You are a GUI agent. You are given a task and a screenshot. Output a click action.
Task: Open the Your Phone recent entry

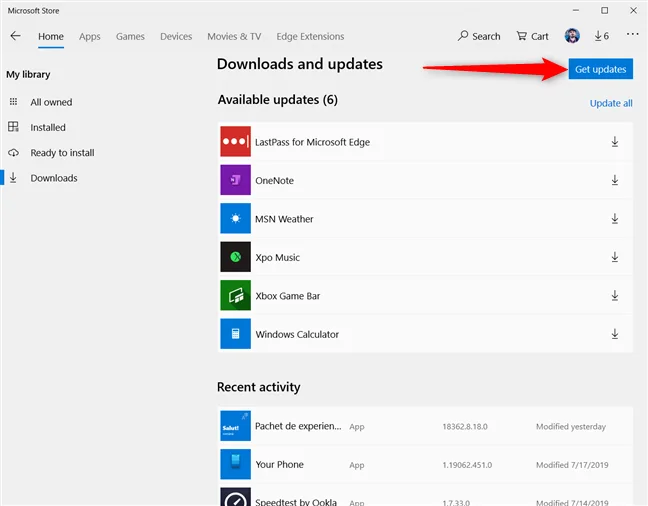425,465
